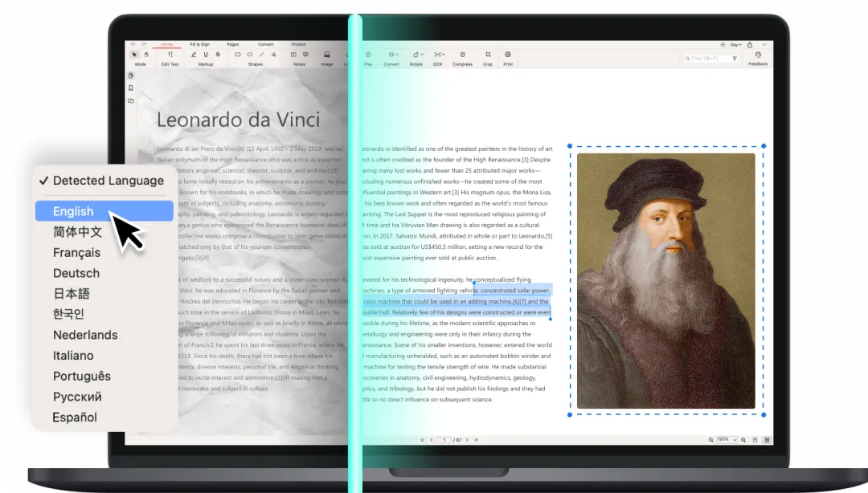Click the share icon at top right

[750, 45]
